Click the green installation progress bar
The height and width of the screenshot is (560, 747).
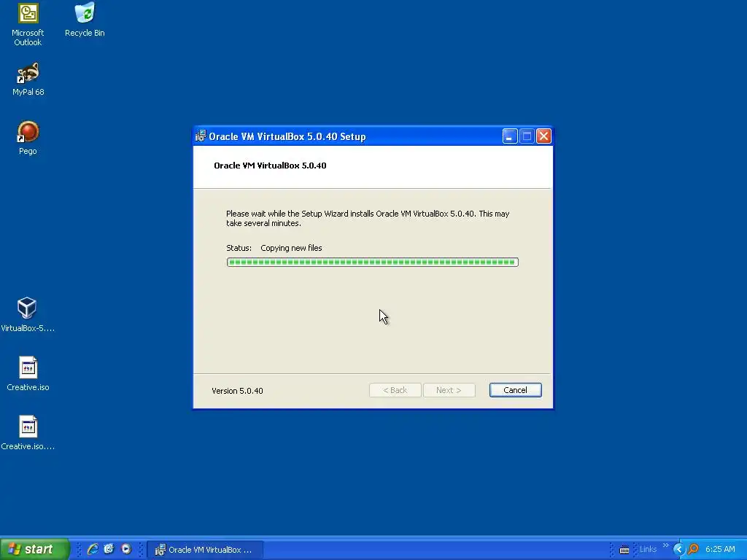(x=373, y=262)
